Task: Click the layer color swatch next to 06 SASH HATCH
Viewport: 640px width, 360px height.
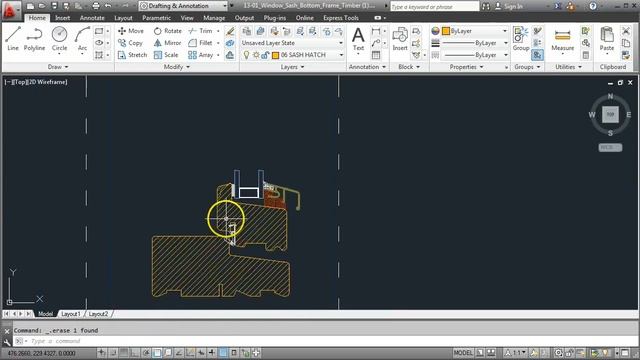Action: (276, 55)
